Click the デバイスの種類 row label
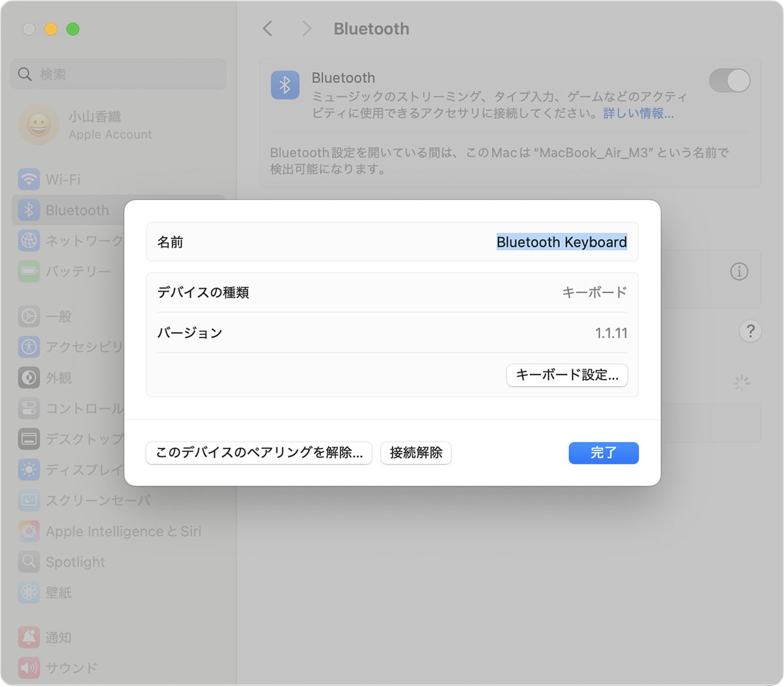This screenshot has width=784, height=687. click(203, 292)
